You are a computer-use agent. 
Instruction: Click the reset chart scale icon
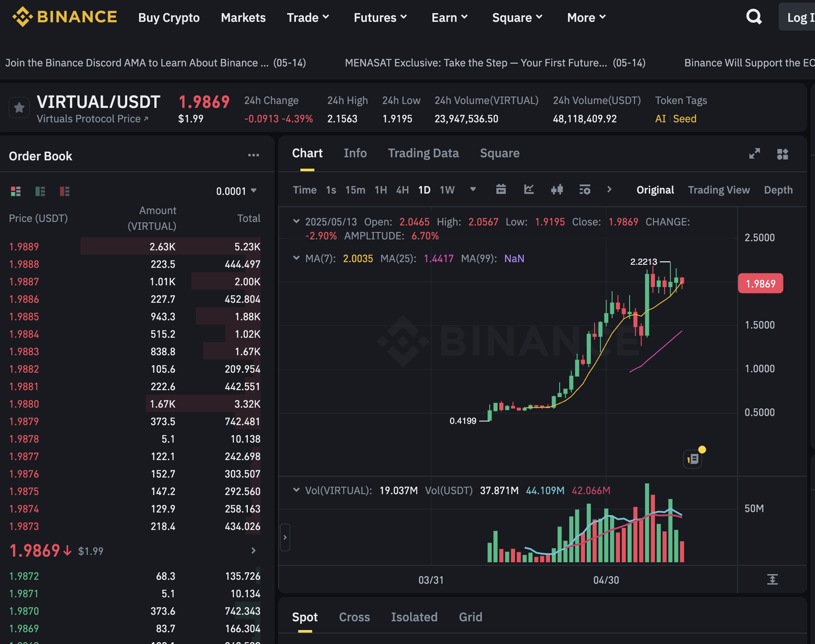click(773, 579)
